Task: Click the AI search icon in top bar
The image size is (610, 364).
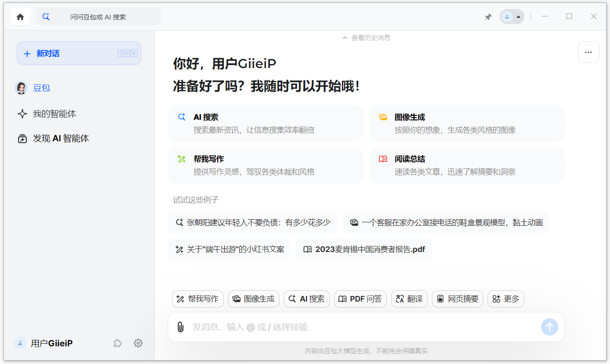Action: point(46,17)
